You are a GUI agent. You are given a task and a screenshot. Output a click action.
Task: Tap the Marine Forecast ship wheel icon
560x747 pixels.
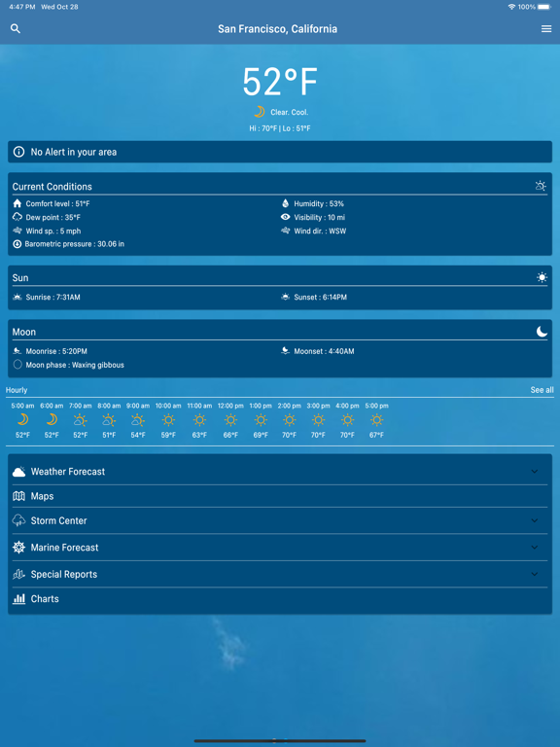click(18, 548)
